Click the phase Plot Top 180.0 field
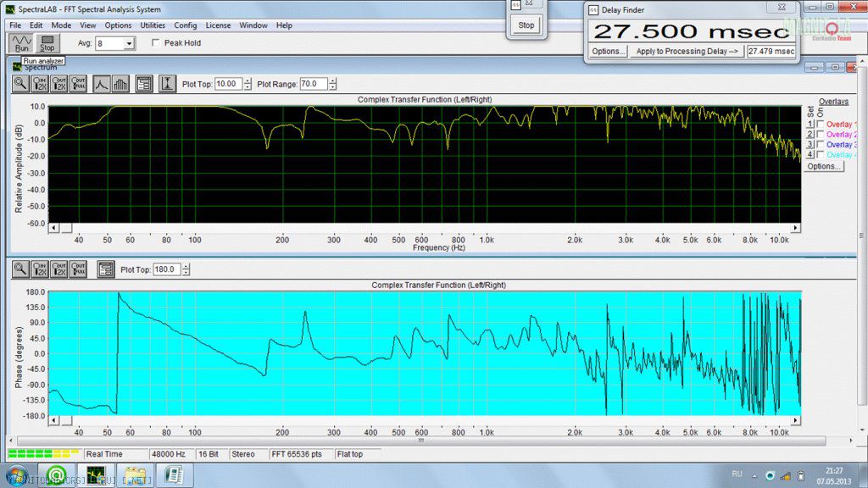Viewport: 868px width, 488px height. pos(167,269)
